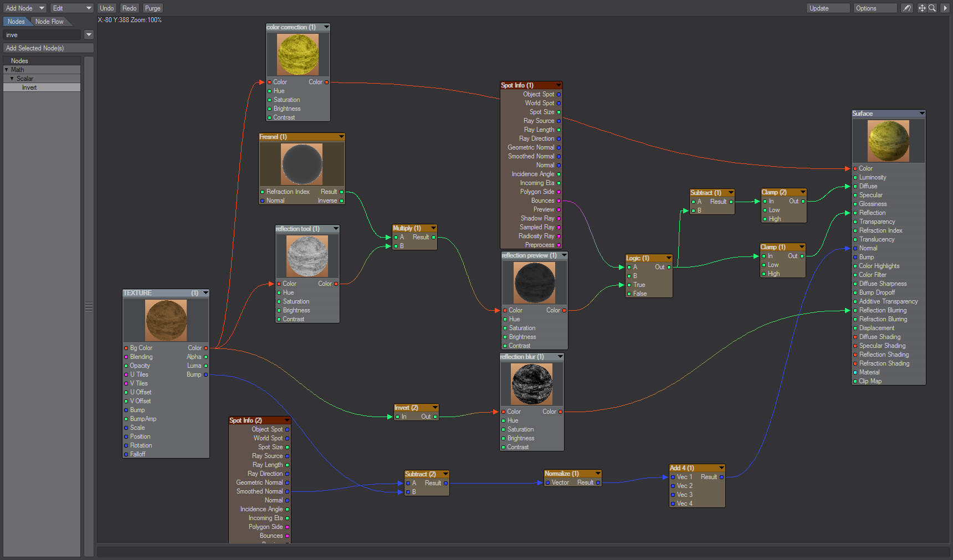Click the Purge button

(152, 8)
